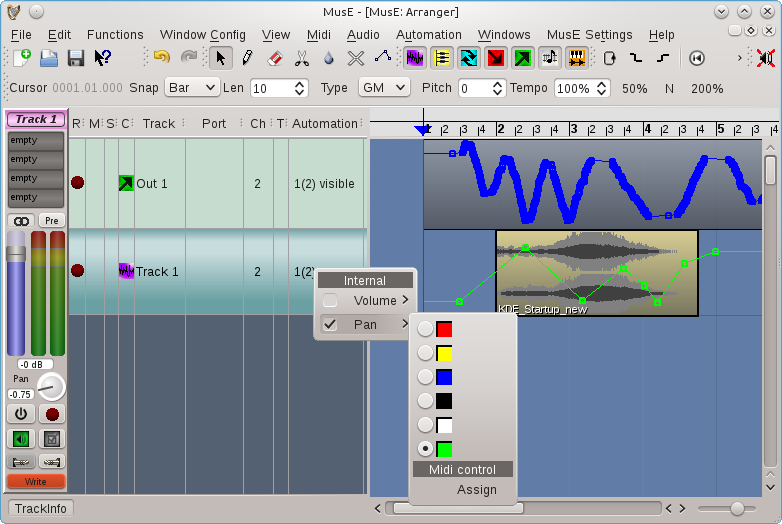Screen dimensions: 782x524
Task: Save the song using the floppy disk icon
Action: [76, 58]
